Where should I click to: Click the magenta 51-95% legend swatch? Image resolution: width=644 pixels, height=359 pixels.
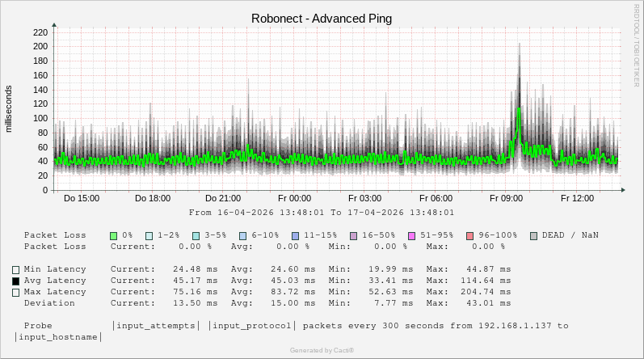[411, 235]
